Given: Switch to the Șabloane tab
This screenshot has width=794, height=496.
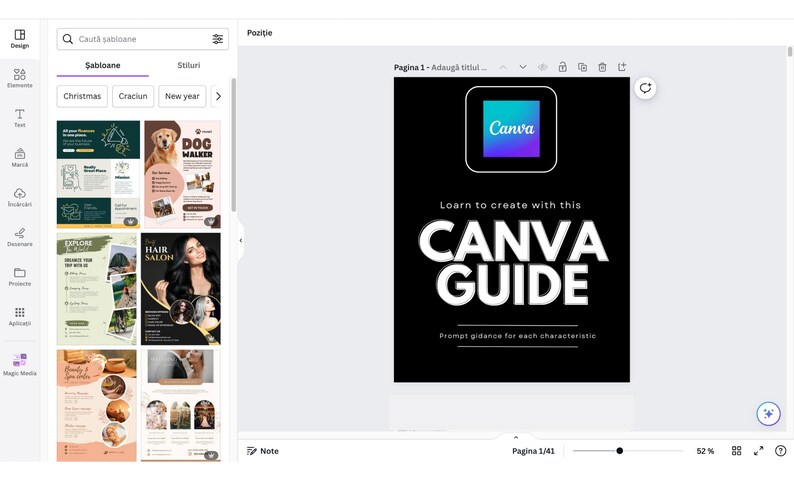Looking at the screenshot, I should coord(103,65).
